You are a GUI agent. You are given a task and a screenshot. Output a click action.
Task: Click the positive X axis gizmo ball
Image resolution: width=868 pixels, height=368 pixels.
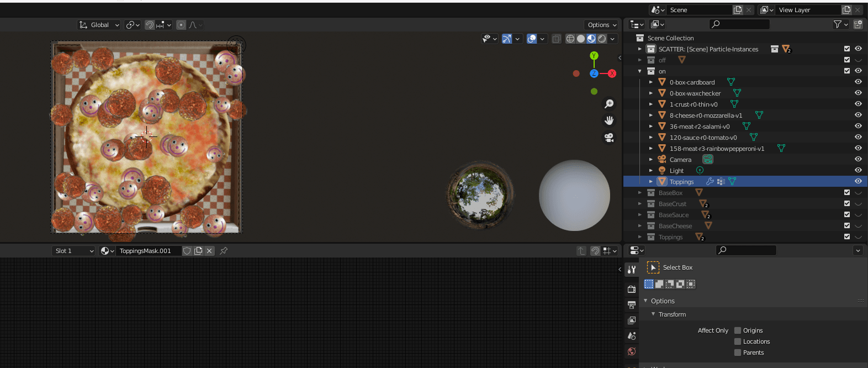612,73
